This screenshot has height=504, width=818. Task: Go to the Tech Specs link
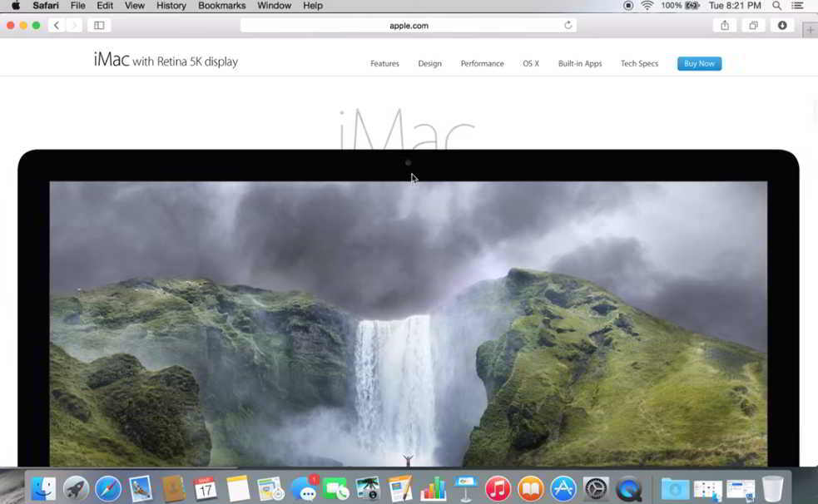[639, 63]
